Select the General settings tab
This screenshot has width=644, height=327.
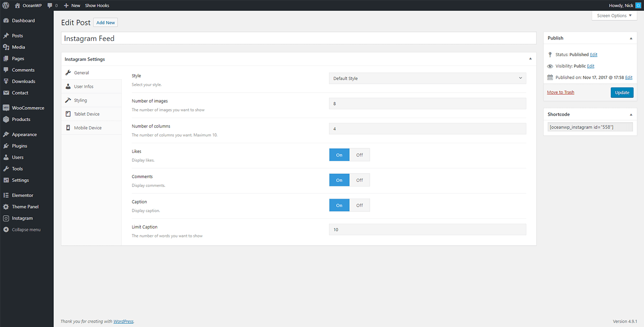(x=92, y=73)
